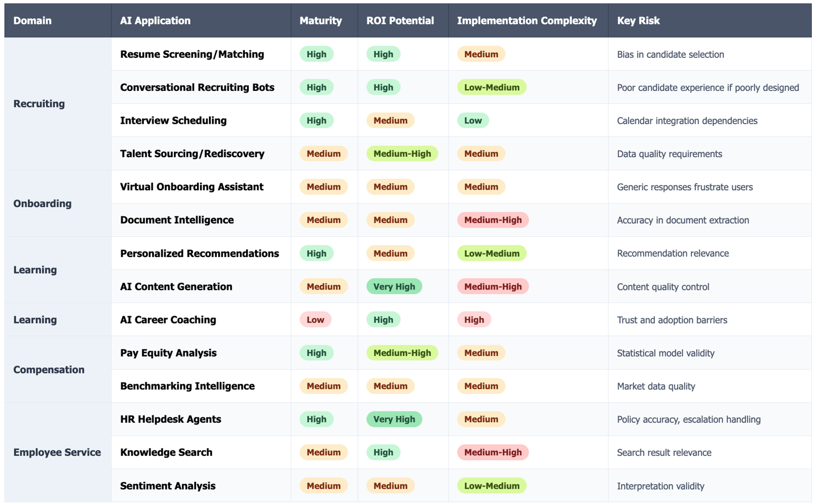Click the Key Risk column header
This screenshot has width=818, height=504.
638,21
